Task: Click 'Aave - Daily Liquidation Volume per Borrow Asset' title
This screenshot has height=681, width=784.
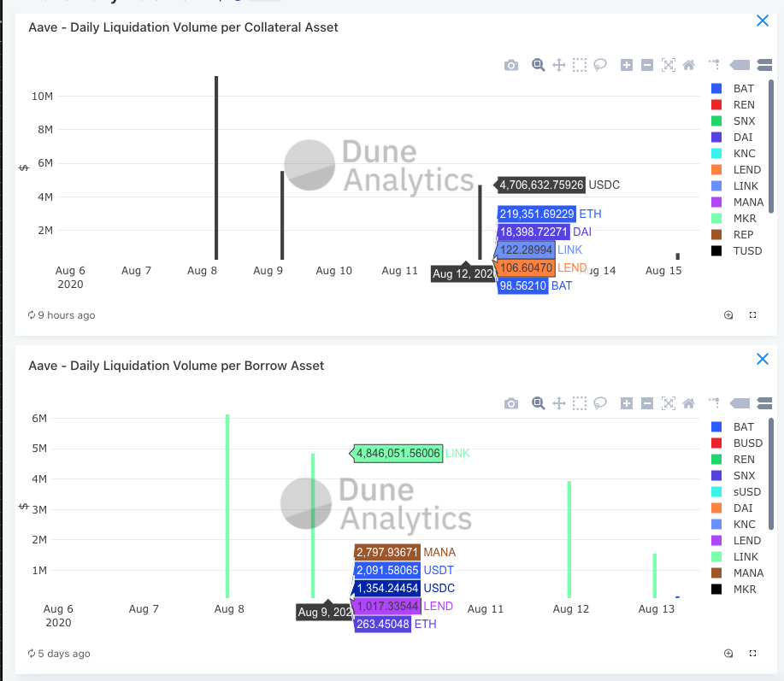Action: [x=176, y=366]
